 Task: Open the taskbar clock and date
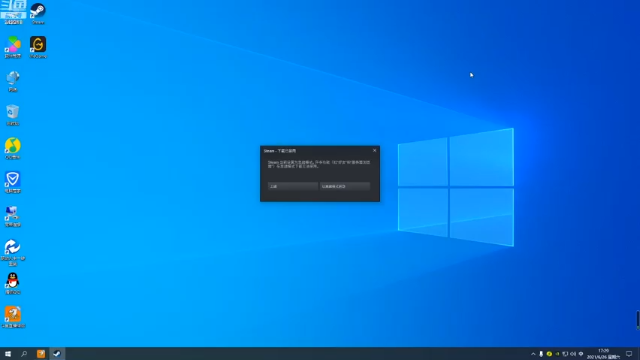603,354
